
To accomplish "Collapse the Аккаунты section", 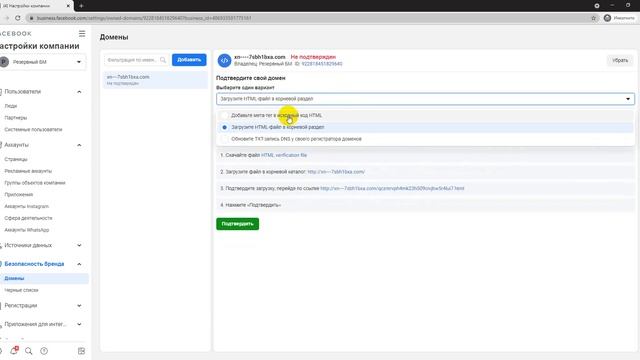I will 79,145.
